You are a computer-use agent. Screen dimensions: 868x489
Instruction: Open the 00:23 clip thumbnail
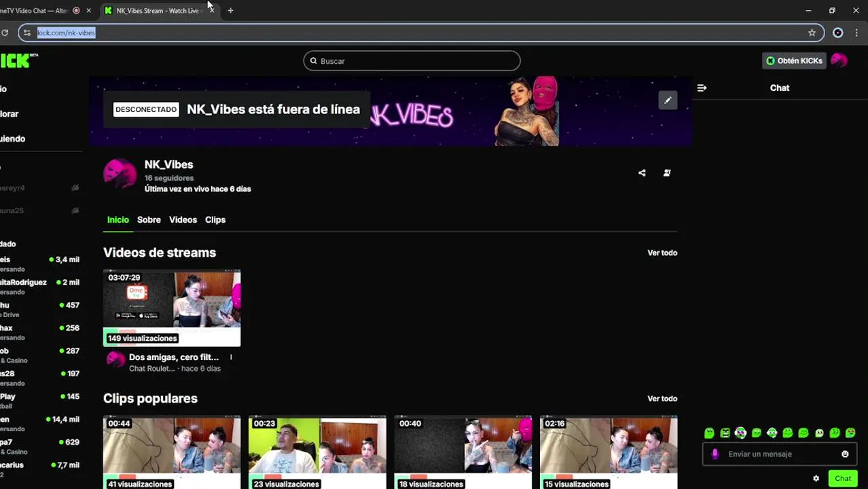point(317,452)
